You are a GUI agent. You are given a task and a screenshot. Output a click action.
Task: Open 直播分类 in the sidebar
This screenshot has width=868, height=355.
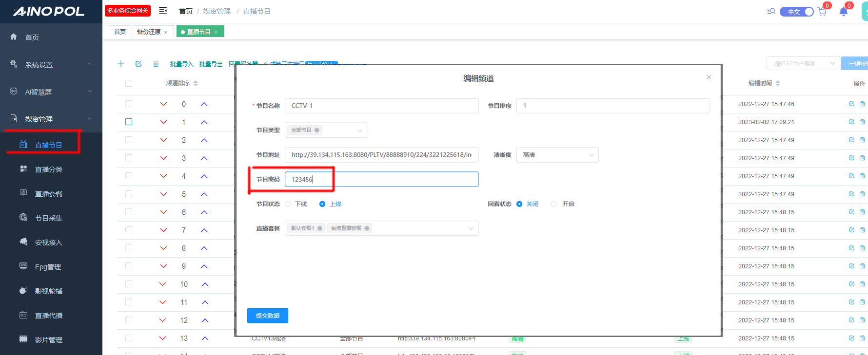click(49, 169)
